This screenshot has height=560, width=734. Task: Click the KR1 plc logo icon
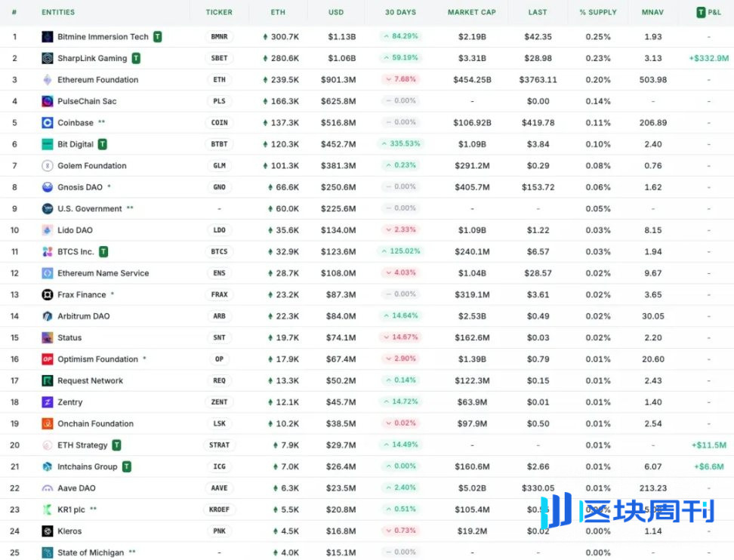(48, 509)
